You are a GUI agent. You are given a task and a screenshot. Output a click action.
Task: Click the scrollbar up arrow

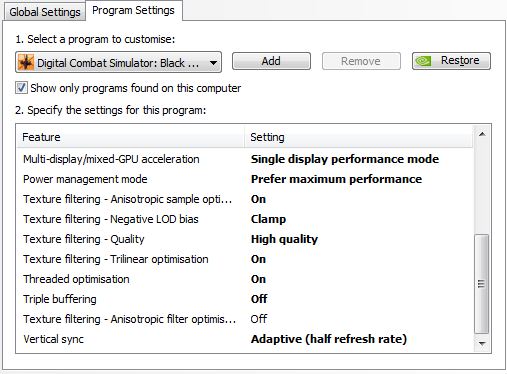click(x=482, y=134)
